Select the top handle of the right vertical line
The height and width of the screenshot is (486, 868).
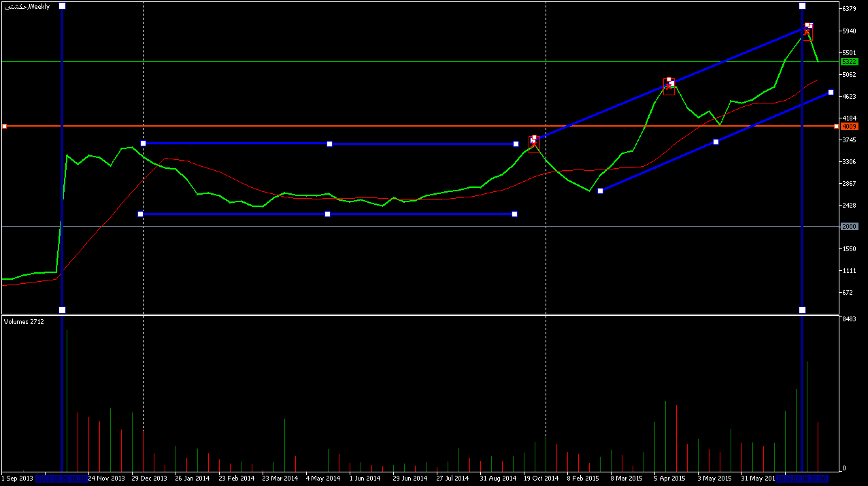coord(802,5)
